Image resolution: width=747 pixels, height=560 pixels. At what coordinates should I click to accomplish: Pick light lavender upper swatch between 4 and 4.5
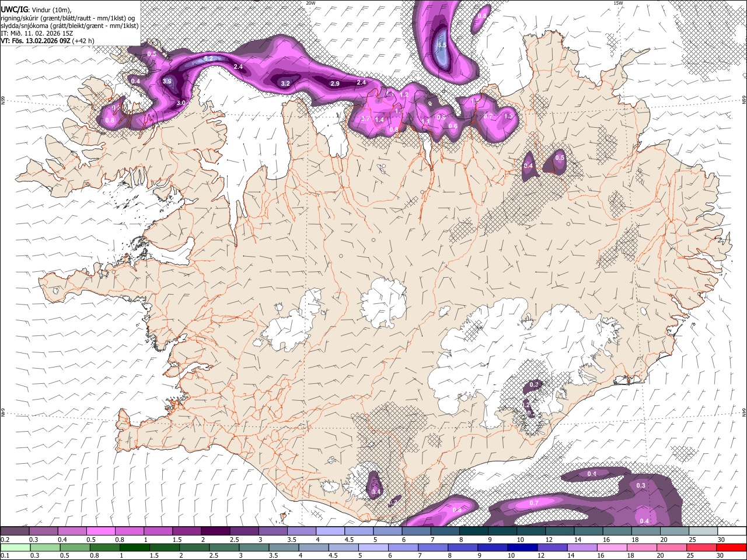point(330,531)
